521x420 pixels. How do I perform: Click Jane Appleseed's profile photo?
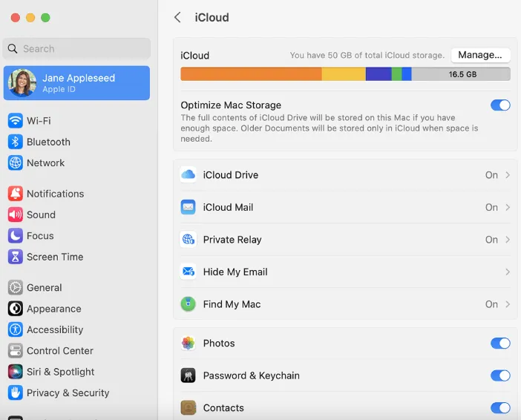[x=22, y=82]
